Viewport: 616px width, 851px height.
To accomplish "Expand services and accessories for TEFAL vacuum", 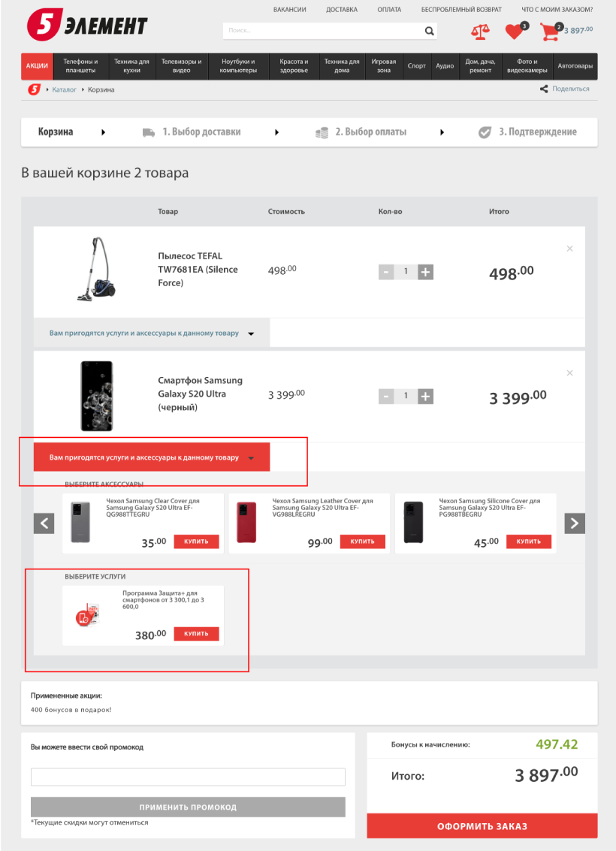I will (x=152, y=333).
